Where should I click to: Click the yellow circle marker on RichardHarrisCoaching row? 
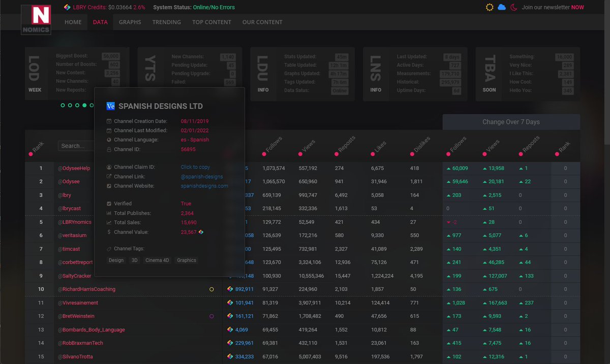(x=211, y=289)
